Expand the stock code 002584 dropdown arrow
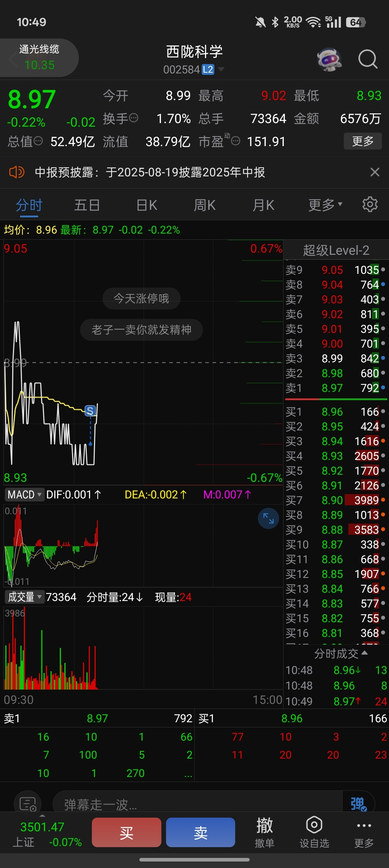The height and width of the screenshot is (868, 389). tap(221, 69)
